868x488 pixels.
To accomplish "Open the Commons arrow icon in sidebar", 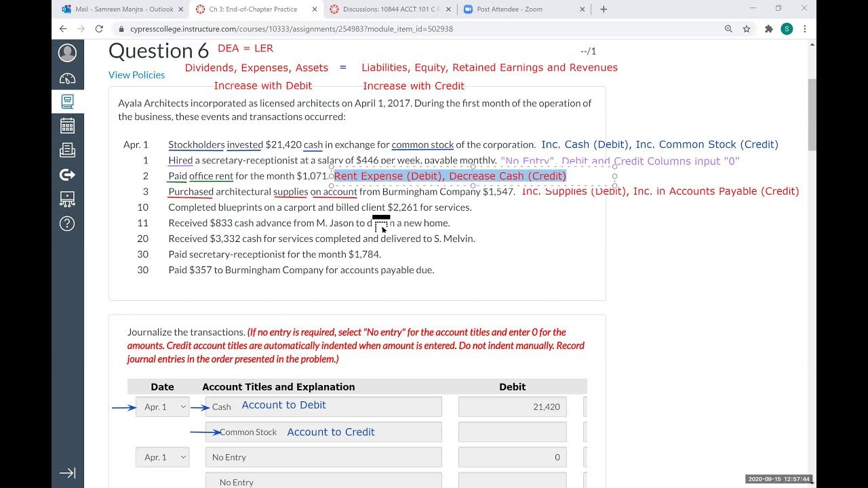I will 67,175.
